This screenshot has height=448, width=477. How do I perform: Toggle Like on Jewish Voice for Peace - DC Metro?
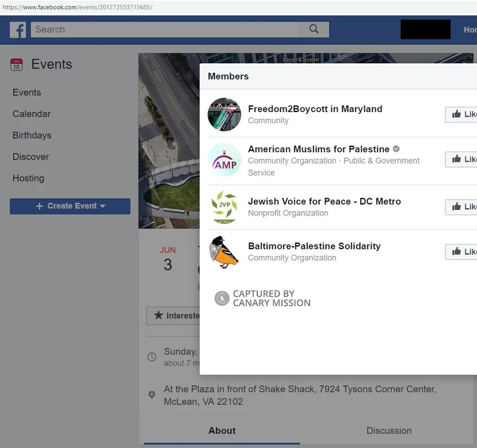(x=461, y=207)
